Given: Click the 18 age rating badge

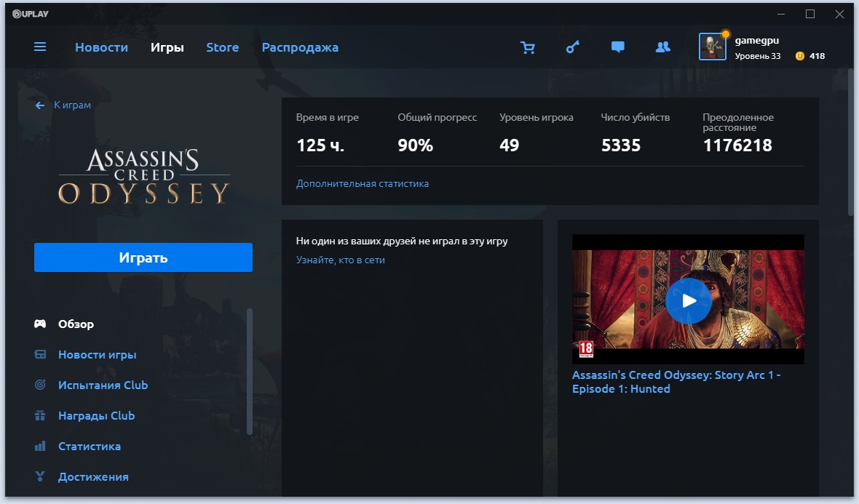Looking at the screenshot, I should coord(585,349).
